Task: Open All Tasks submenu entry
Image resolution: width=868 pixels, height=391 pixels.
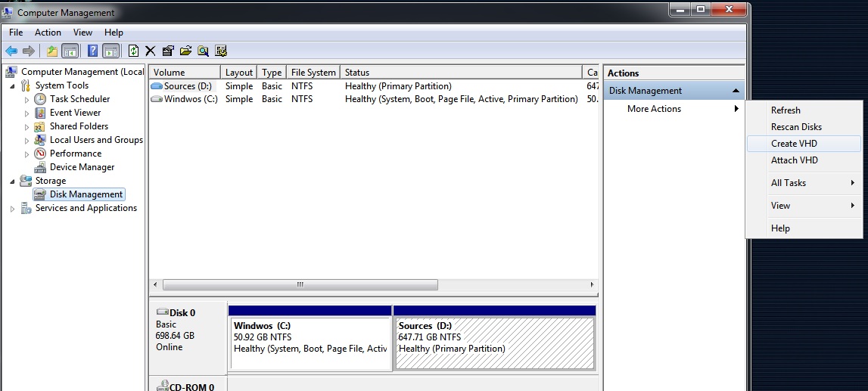Action: (x=804, y=182)
